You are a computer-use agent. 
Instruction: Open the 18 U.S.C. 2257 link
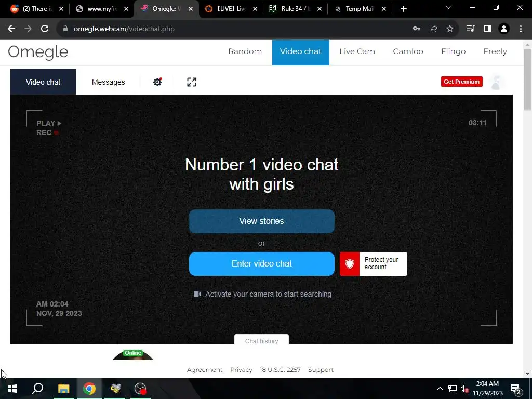pos(280,370)
